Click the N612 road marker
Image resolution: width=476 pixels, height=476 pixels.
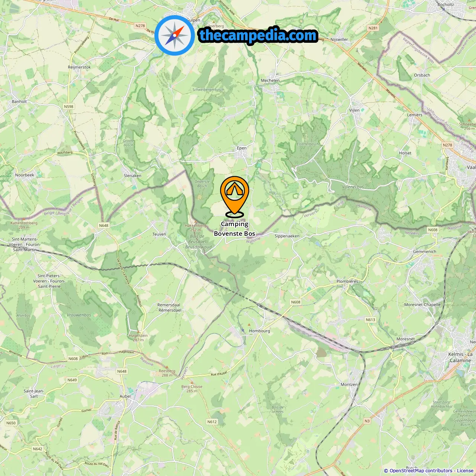coord(212,422)
